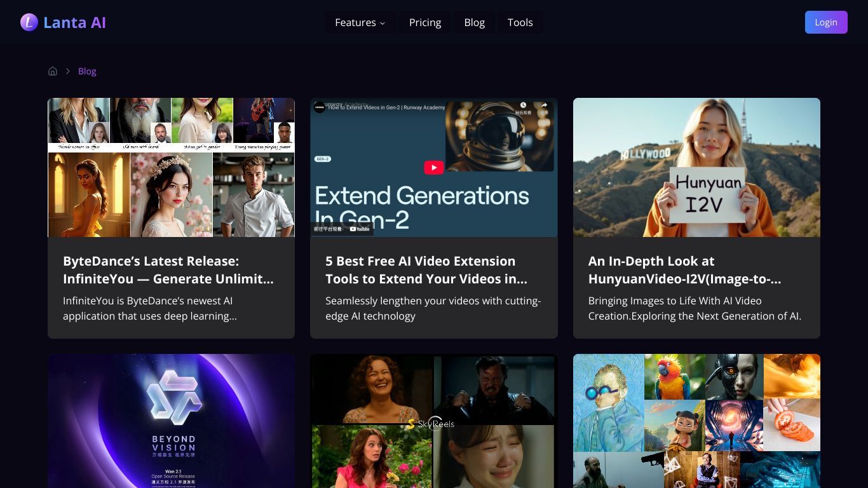Screen dimensions: 868x488
Task: Click 'InfiniteYou is ByteDance's newest AI' description
Action: point(151,308)
